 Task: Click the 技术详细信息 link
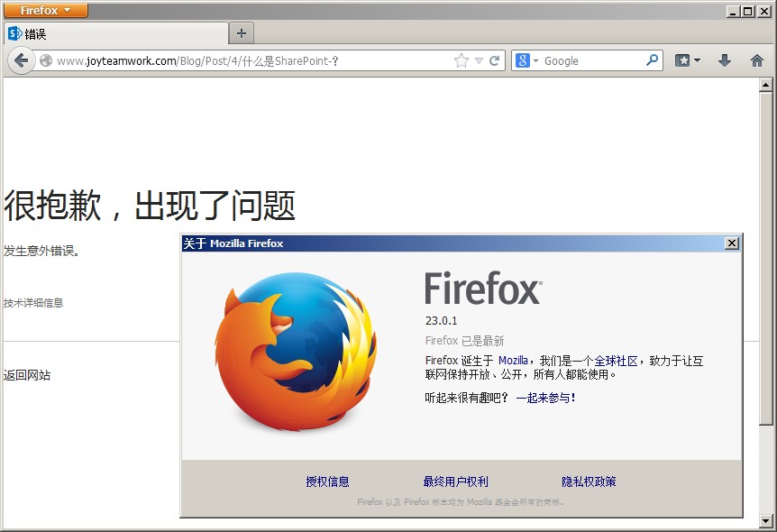point(33,303)
